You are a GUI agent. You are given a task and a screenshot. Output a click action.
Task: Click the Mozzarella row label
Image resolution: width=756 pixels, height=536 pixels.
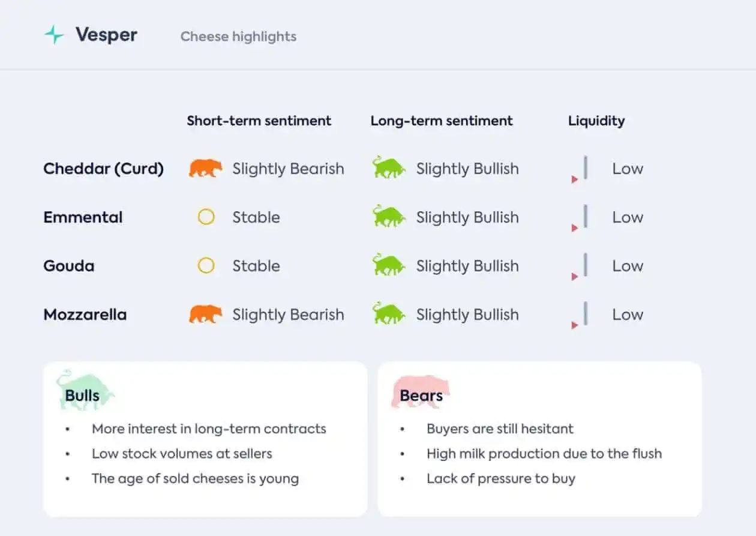click(85, 315)
